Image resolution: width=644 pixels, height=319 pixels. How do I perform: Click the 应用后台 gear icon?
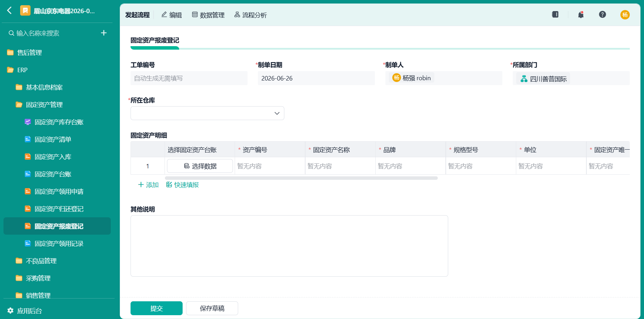tap(10, 311)
